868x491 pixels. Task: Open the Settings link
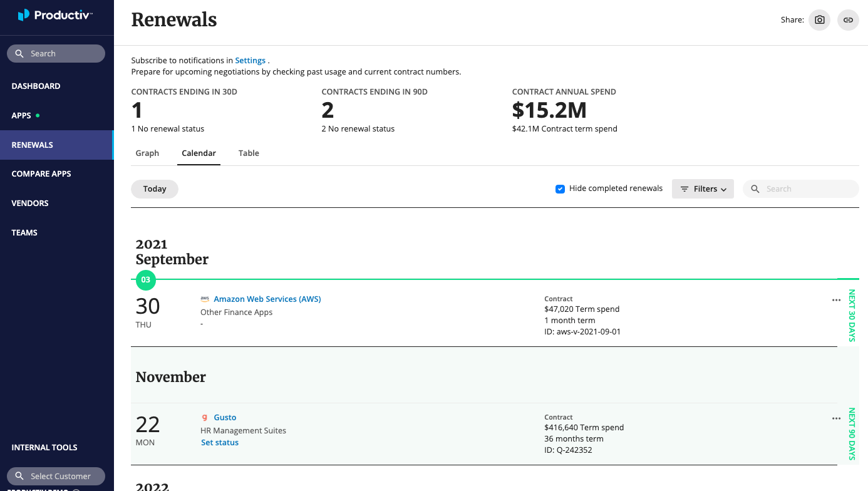[250, 61]
